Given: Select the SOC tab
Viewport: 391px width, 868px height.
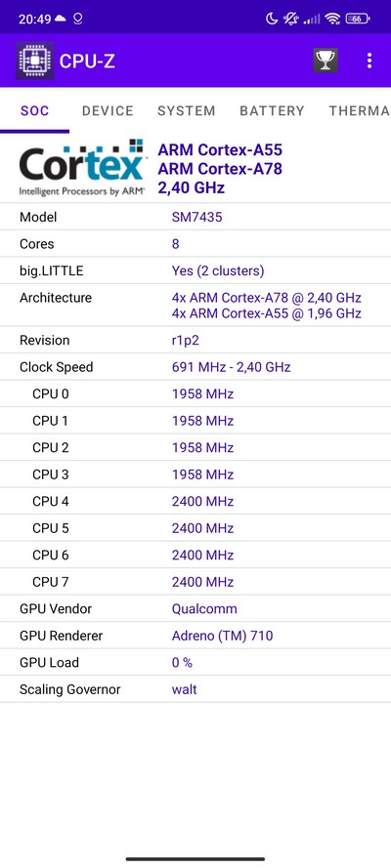Looking at the screenshot, I should (35, 110).
